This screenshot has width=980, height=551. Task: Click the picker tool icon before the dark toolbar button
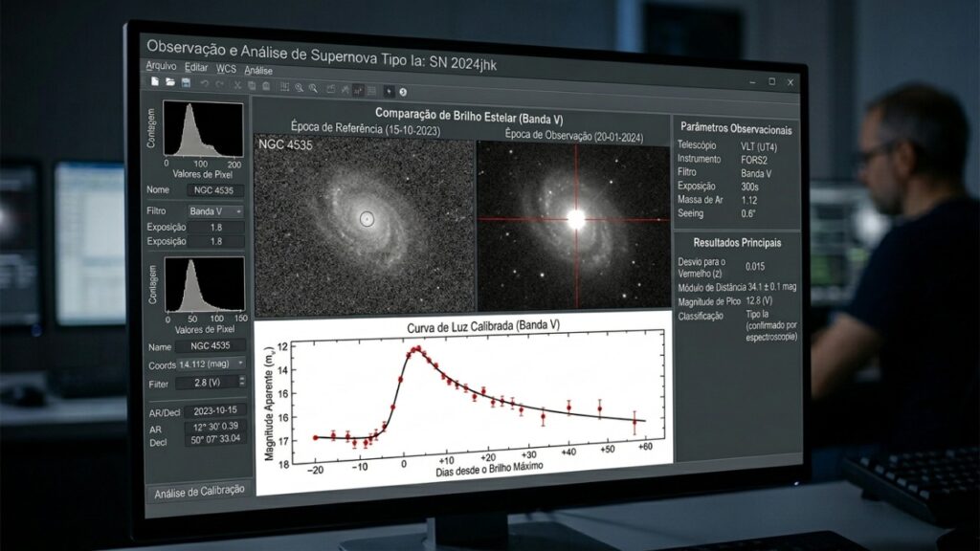pyautogui.click(x=345, y=89)
